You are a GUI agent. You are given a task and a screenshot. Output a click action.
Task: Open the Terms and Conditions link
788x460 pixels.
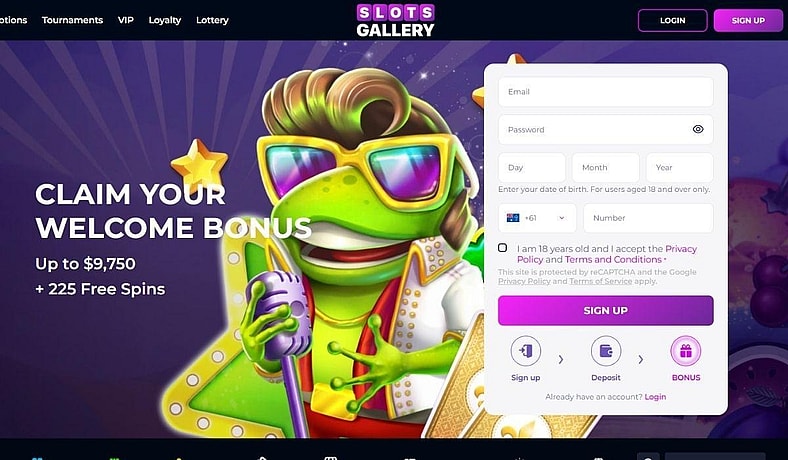pos(613,259)
